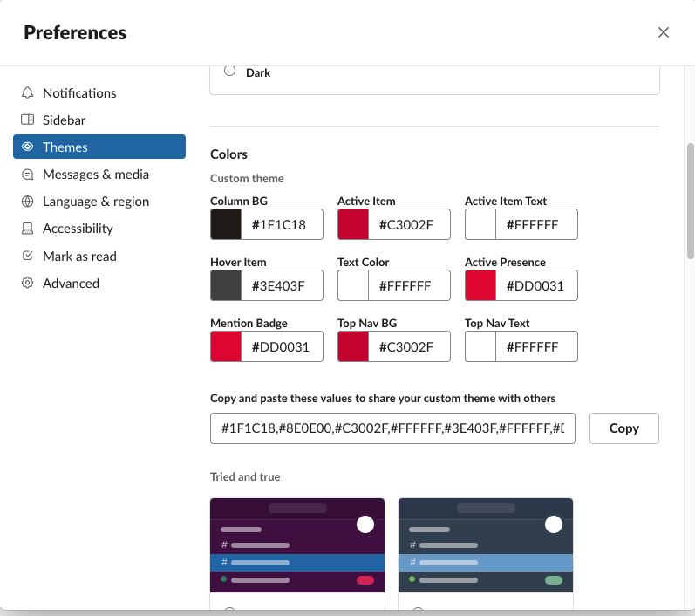This screenshot has height=616, width=695.
Task: Edit the Active Presence hex value field
Action: [x=536, y=285]
